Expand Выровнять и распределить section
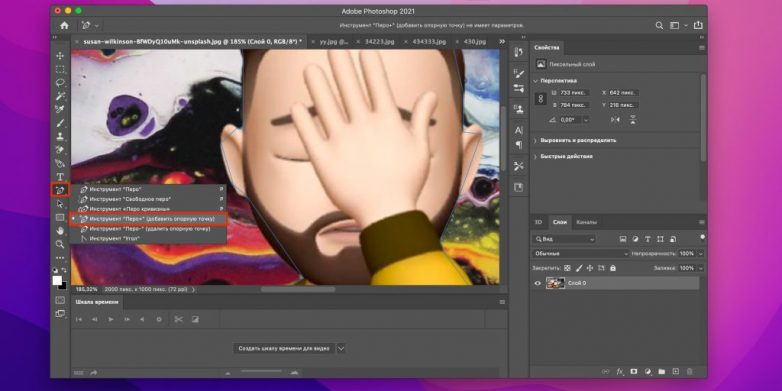This screenshot has width=782, height=391. (536, 141)
